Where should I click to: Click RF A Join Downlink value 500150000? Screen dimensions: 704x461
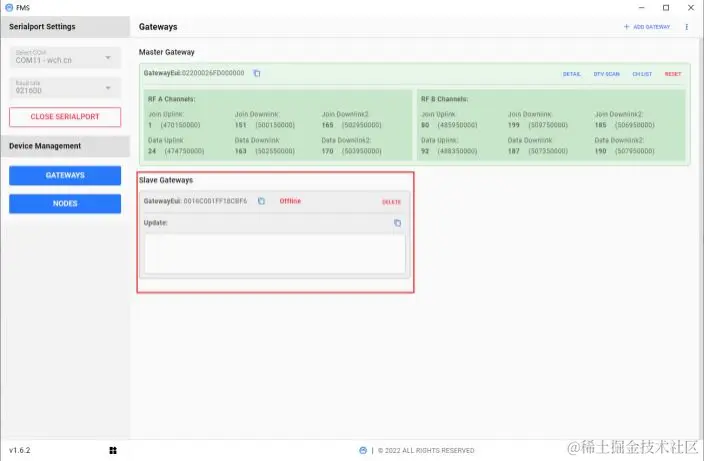click(x=275, y=125)
